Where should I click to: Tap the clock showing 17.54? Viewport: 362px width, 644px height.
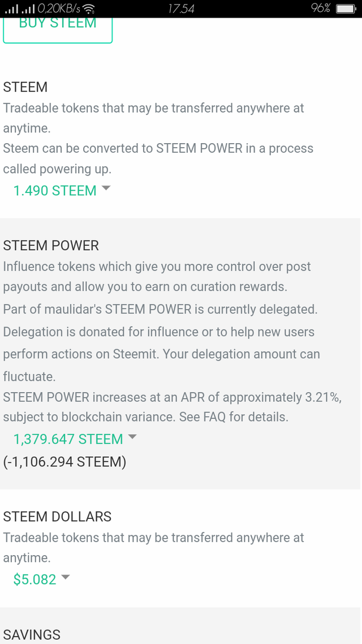point(181,8)
